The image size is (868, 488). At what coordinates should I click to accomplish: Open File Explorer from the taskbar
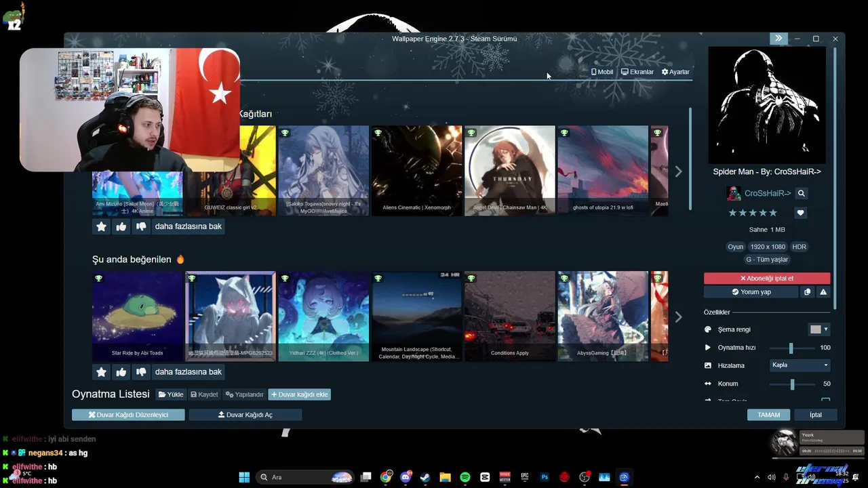(445, 477)
